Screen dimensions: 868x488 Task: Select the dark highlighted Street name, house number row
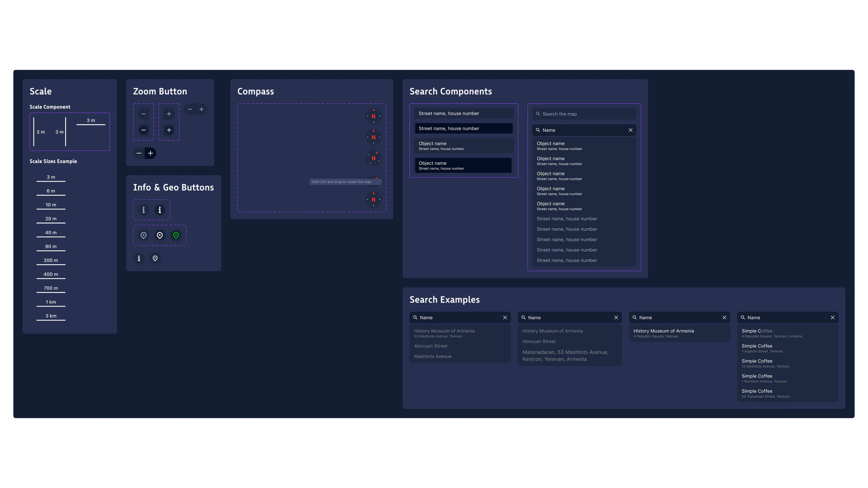[464, 128]
